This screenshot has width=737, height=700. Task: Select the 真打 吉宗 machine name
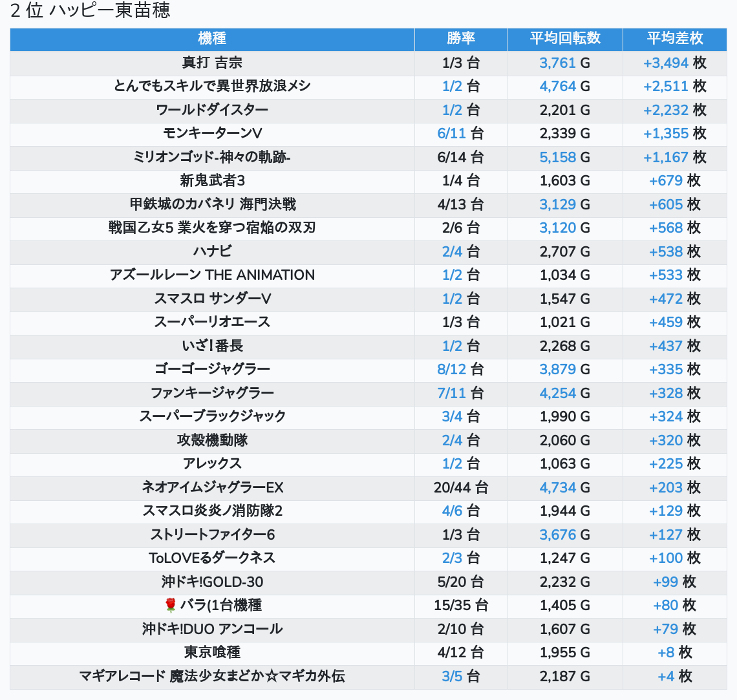click(212, 63)
